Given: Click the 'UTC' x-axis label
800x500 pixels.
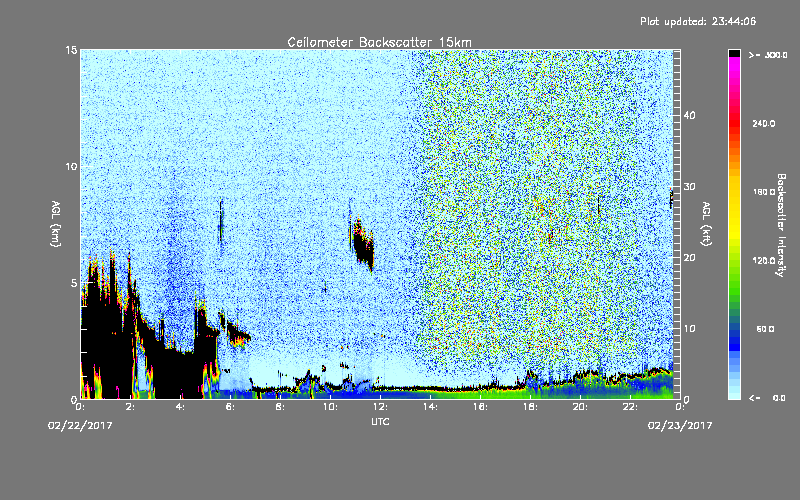Looking at the screenshot, I should (380, 421).
